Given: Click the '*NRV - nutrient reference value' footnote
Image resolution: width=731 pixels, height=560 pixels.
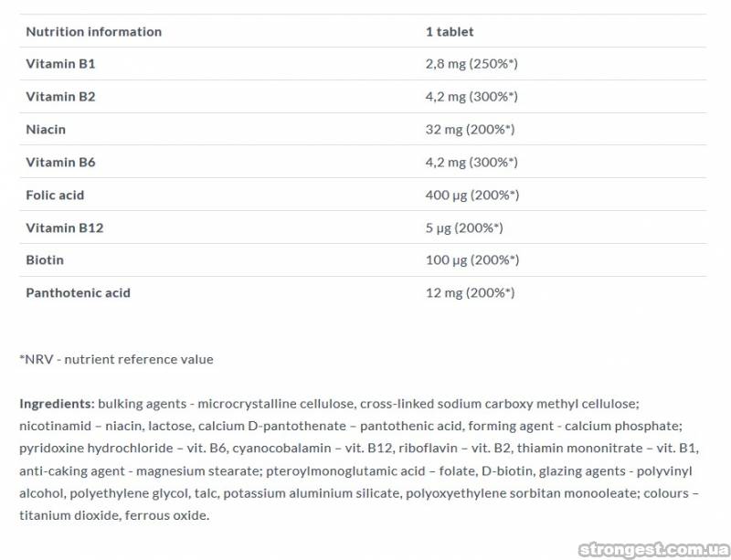Looking at the screenshot, I should coord(116,359).
